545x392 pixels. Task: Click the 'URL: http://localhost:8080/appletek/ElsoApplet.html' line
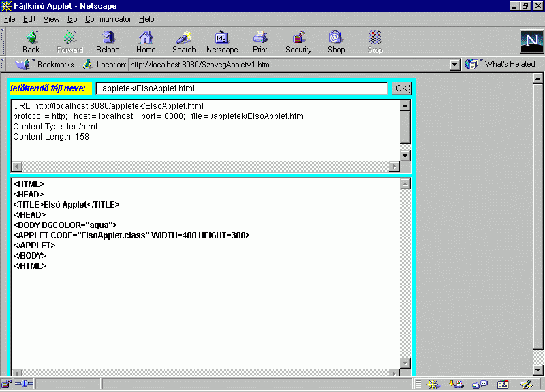point(108,106)
